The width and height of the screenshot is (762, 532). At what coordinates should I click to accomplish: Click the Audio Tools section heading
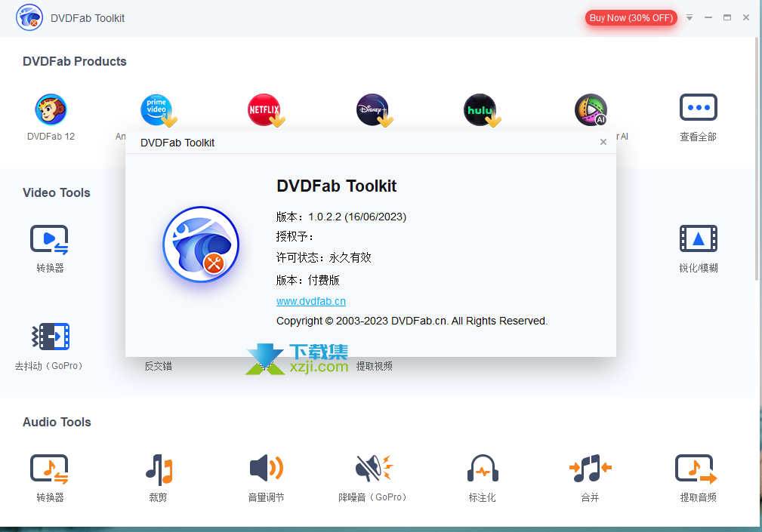(x=57, y=423)
